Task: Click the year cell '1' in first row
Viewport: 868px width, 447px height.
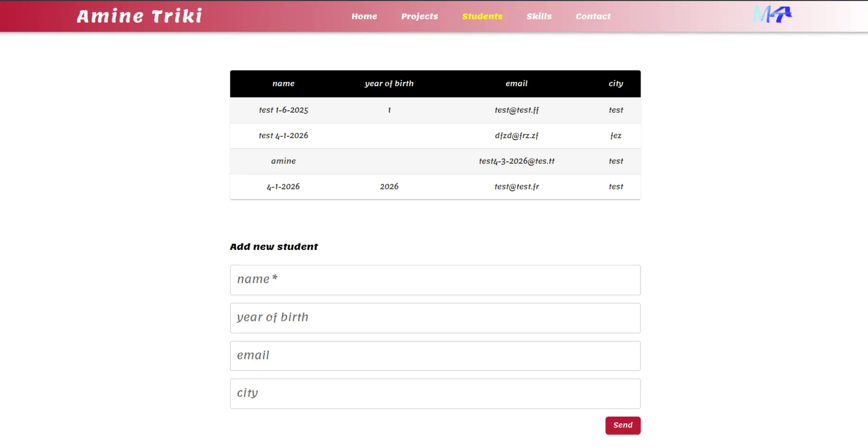Action: [389, 110]
